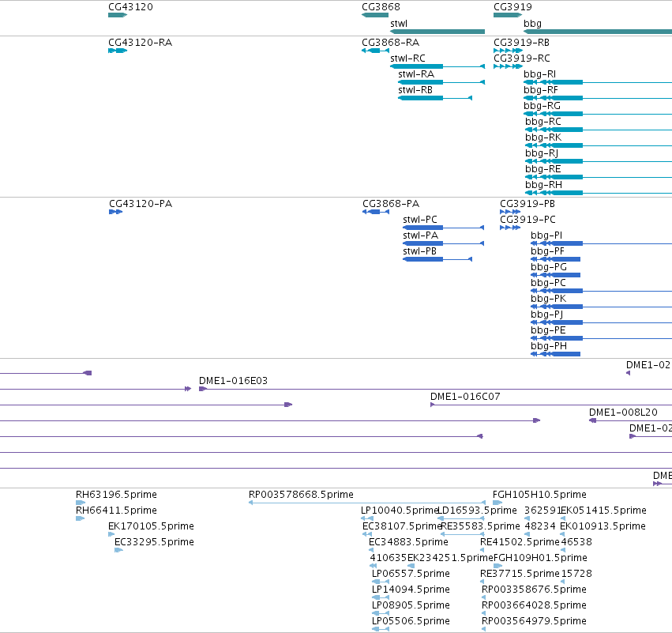Pick the bbg-PG protein feature
The height and width of the screenshot is (633, 672).
[549, 267]
